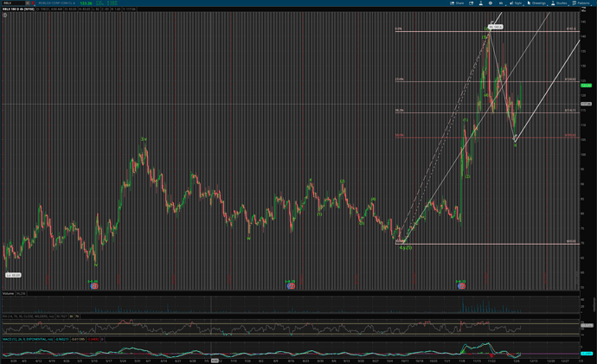Click the 100% Fibonacci level label at bottom
The width and height of the screenshot is (597, 364).
[x=400, y=241]
